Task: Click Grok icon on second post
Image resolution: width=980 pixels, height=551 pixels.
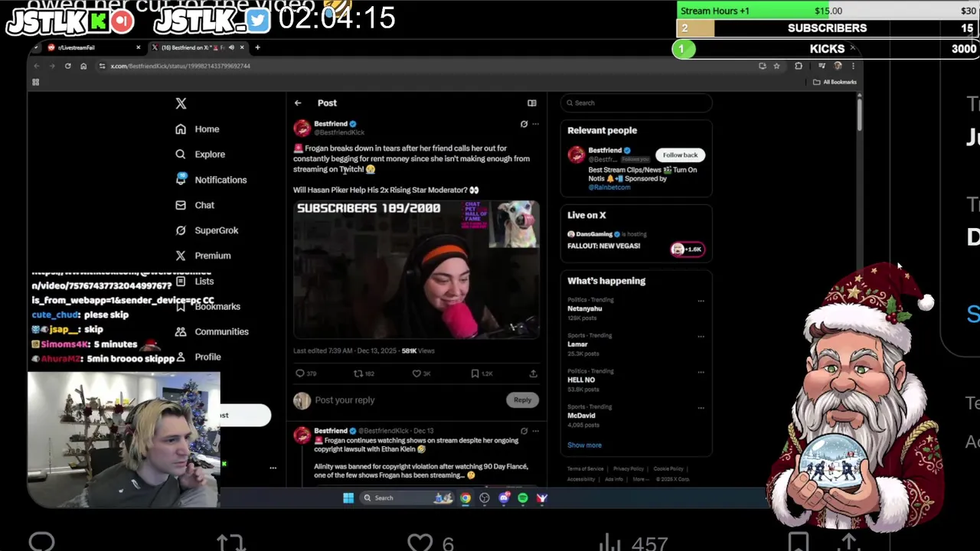Action: tap(524, 431)
